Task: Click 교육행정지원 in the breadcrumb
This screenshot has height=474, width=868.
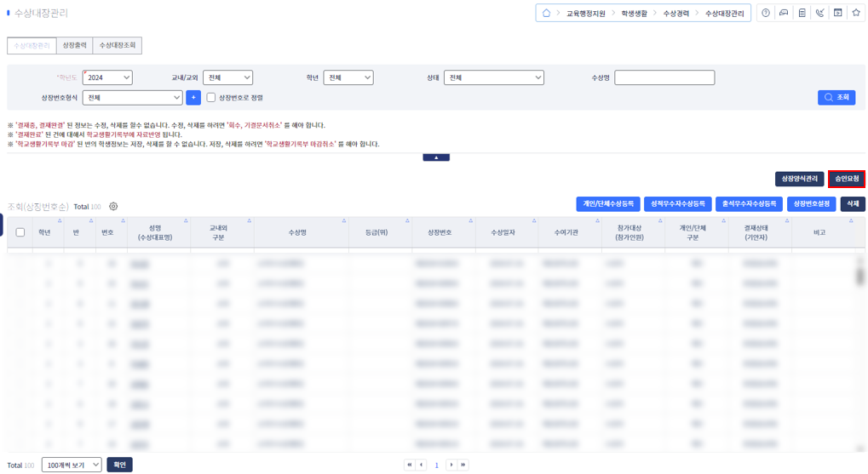Action: coord(586,14)
